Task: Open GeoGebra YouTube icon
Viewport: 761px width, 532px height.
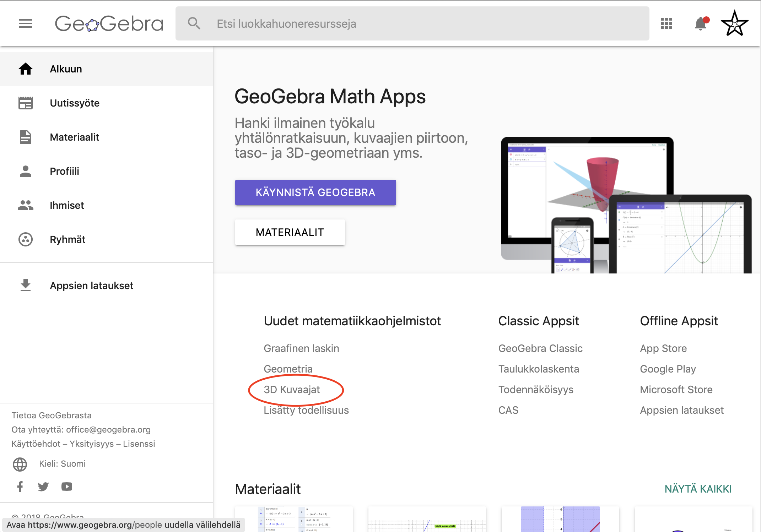Action: [67, 486]
